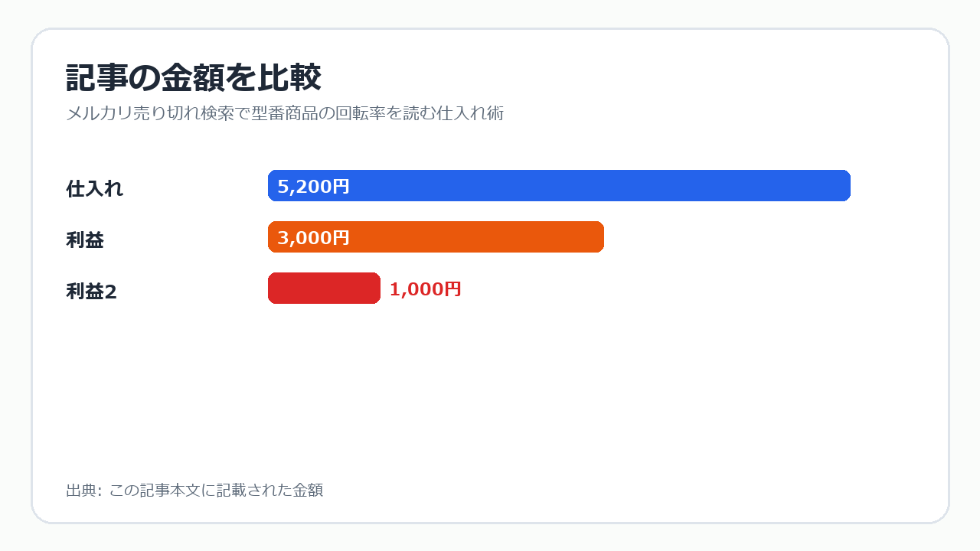Click 仕入れ術 at subtitle end
This screenshot has height=551, width=980.
click(470, 114)
